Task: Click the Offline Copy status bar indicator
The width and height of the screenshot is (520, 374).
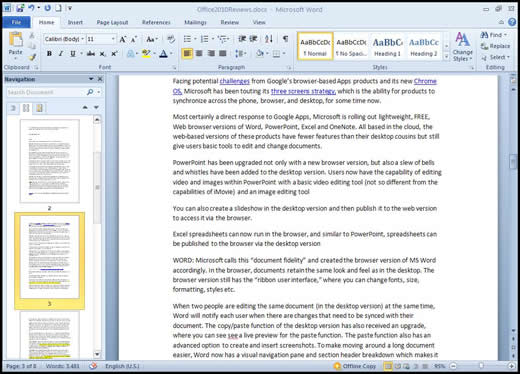Action: pyautogui.click(x=355, y=366)
